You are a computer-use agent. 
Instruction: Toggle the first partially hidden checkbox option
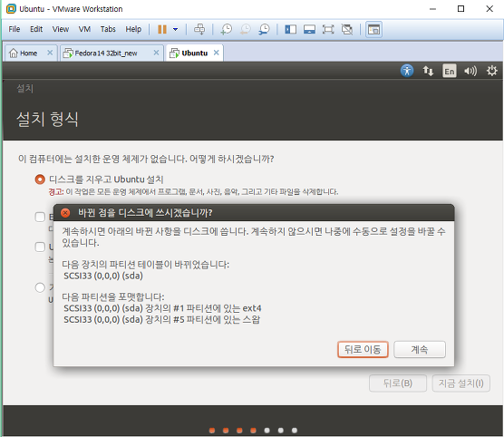point(40,217)
